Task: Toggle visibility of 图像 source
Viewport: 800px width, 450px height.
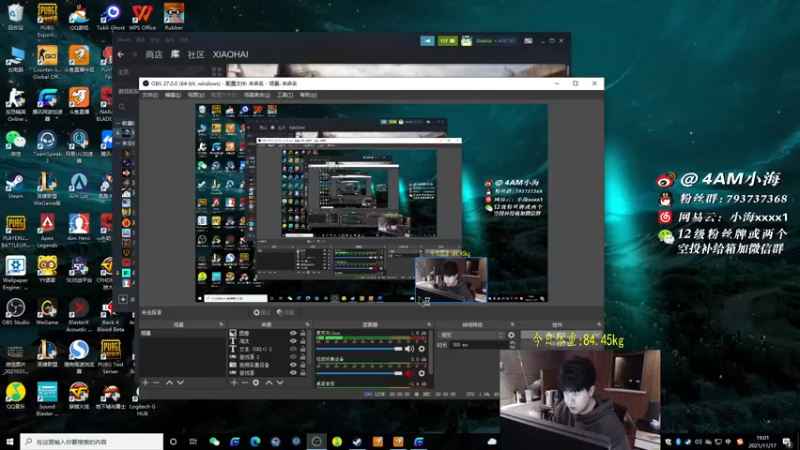Action: pos(293,333)
